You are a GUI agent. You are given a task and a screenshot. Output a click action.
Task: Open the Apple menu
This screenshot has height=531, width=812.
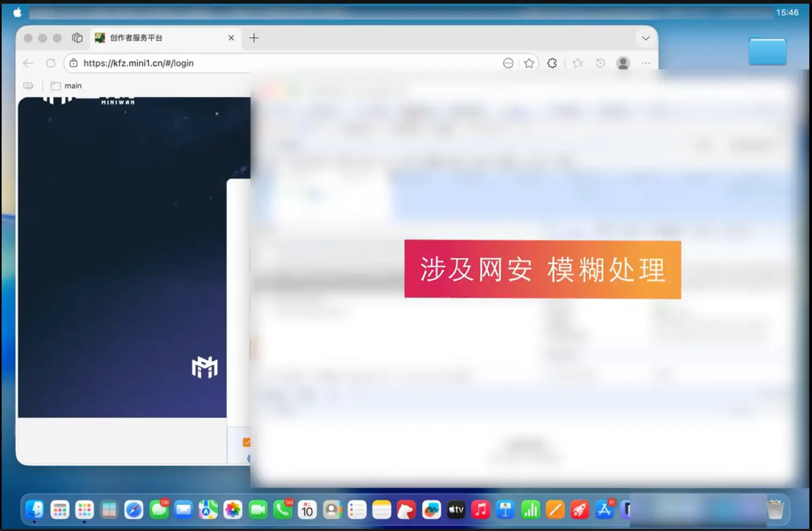17,12
